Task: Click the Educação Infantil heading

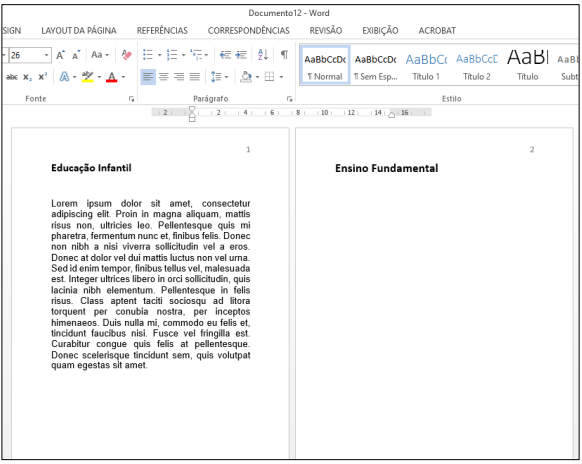Action: 91,168
